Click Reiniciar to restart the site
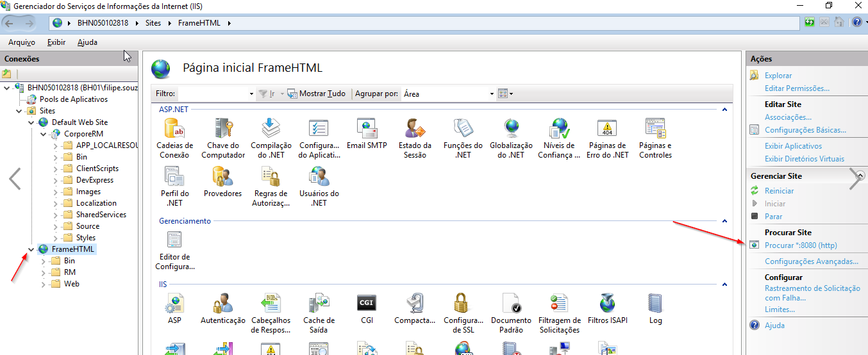 pos(779,191)
